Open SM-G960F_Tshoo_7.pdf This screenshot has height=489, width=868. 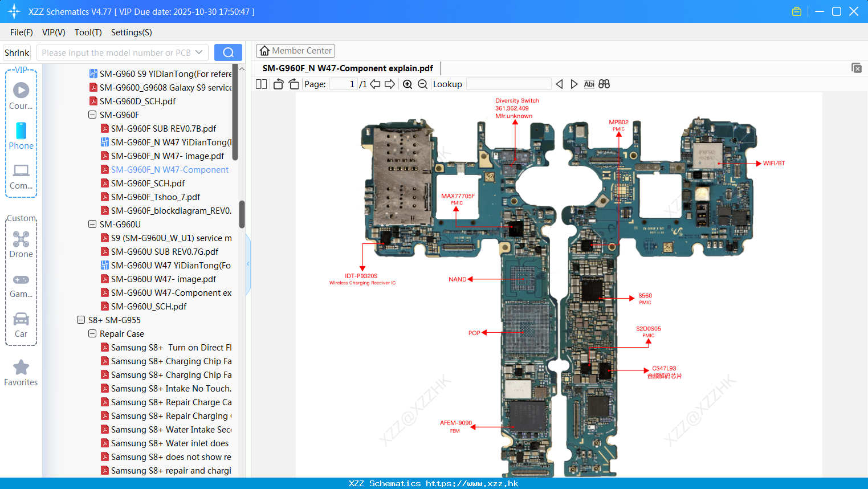coord(156,197)
